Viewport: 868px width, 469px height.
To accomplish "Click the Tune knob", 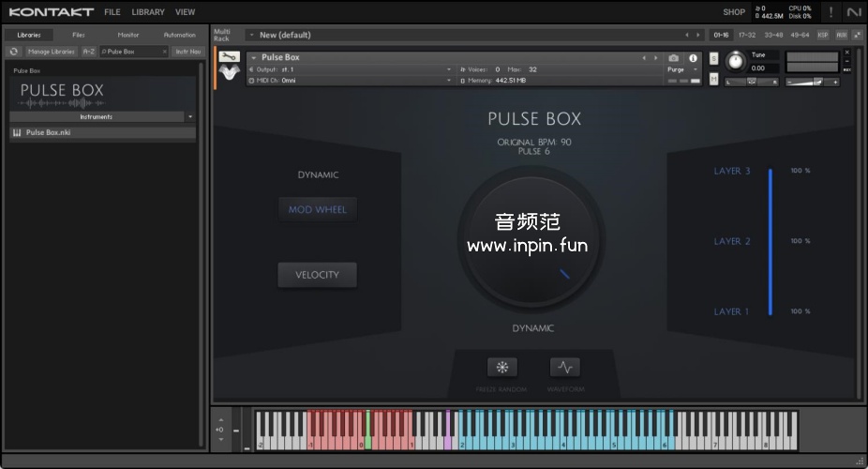I will 735,60.
